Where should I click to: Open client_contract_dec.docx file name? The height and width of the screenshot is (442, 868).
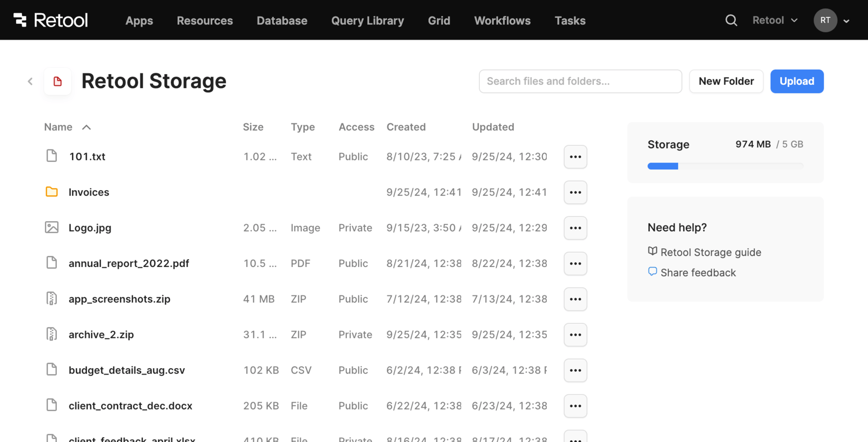[x=130, y=406]
